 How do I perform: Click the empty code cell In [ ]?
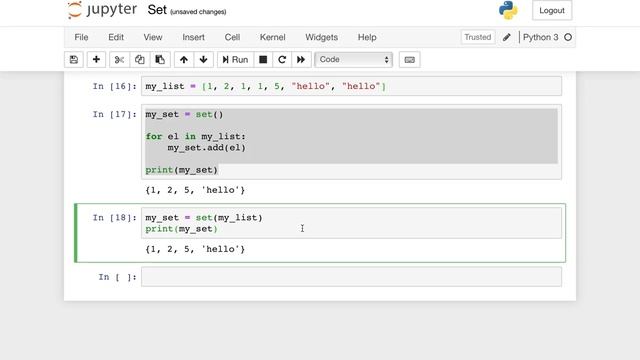351,277
